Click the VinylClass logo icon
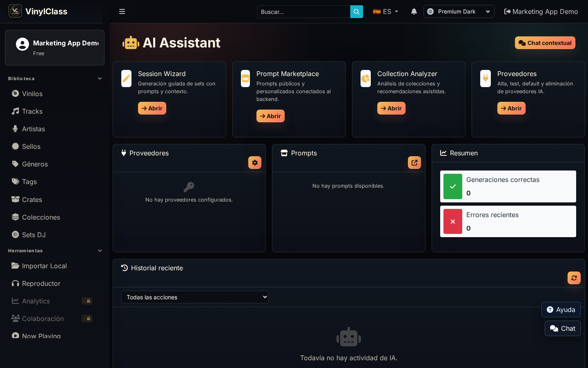This screenshot has width=588, height=368. 15,11
